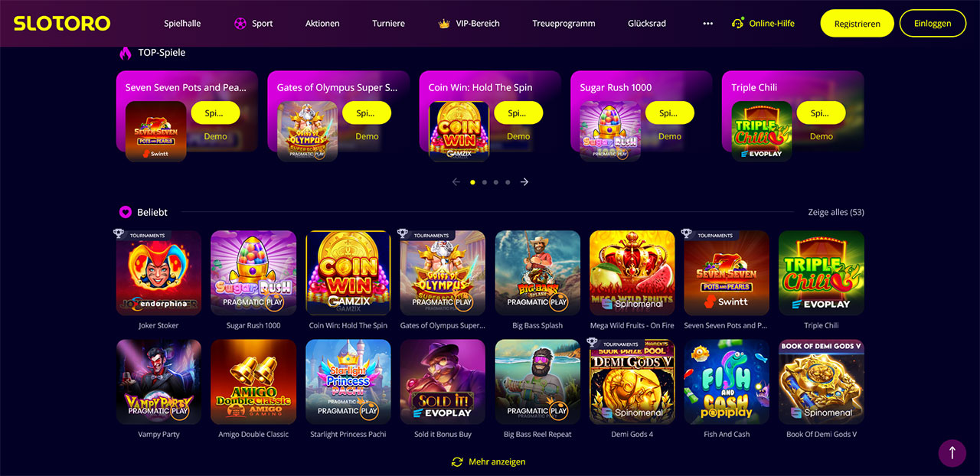Click the VIP-Bereich crown icon

444,24
